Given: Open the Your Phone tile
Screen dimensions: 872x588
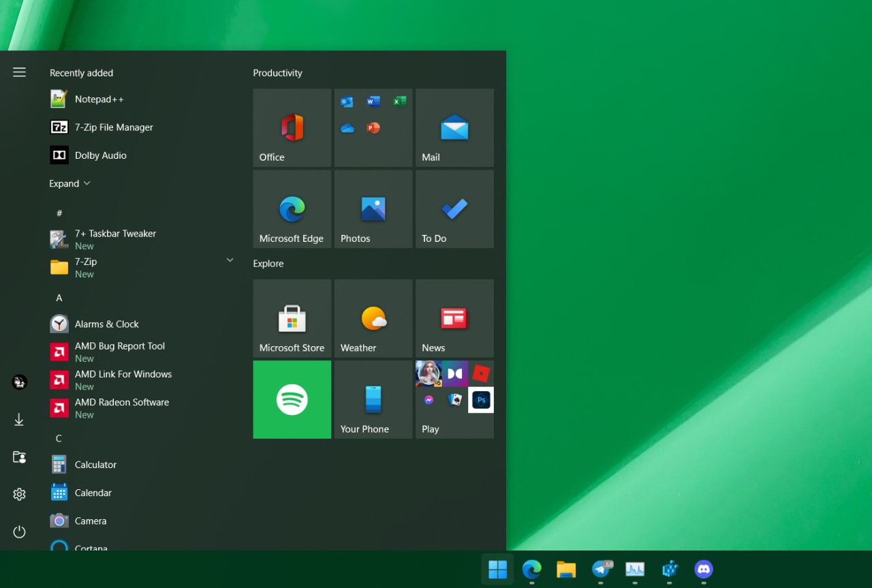Looking at the screenshot, I should point(373,400).
